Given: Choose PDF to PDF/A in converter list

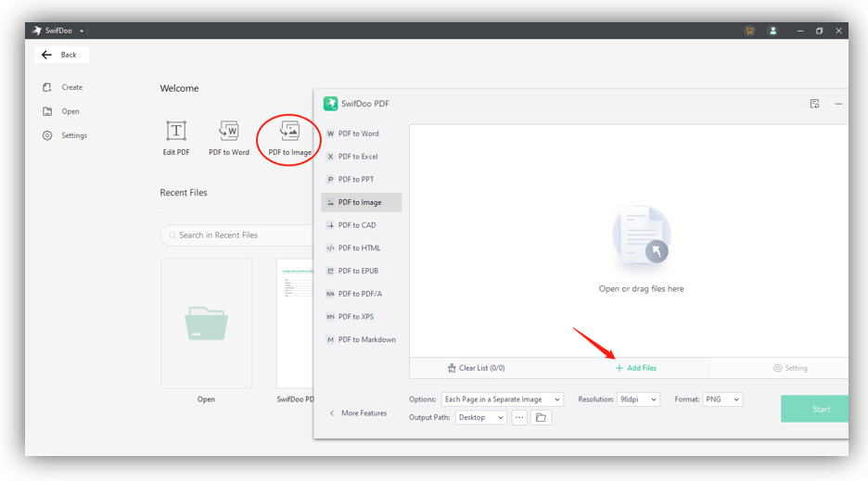Looking at the screenshot, I should point(361,294).
